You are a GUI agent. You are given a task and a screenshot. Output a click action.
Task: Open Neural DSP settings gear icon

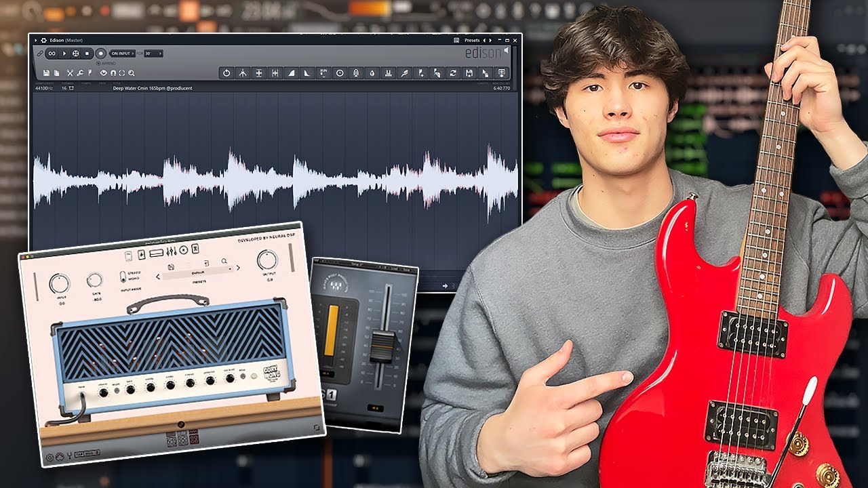(50, 457)
